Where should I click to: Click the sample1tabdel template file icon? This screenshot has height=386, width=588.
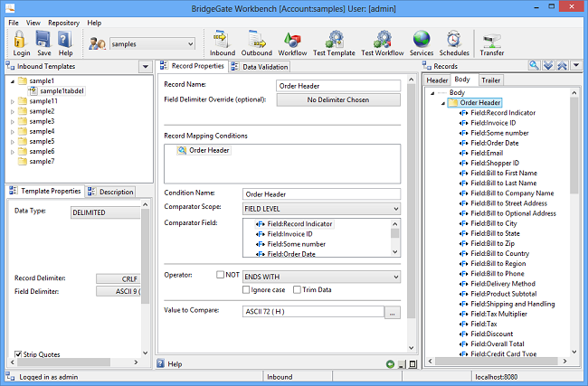click(x=33, y=90)
